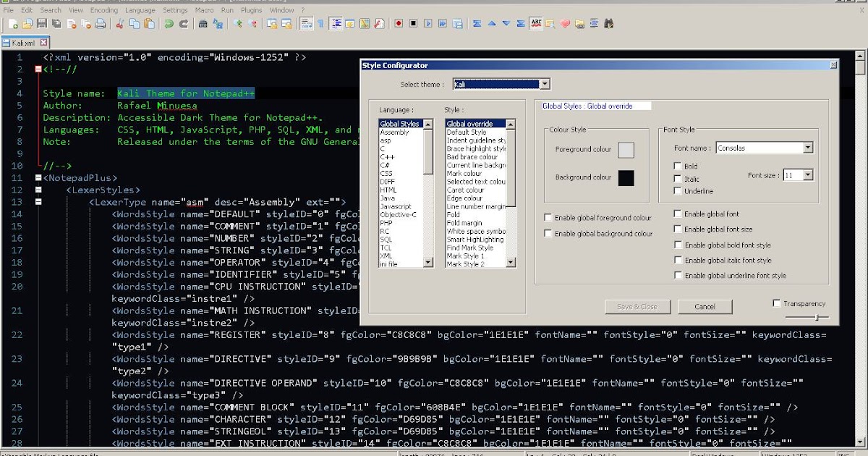Select the Save All icon
868x456 pixels.
(x=58, y=22)
